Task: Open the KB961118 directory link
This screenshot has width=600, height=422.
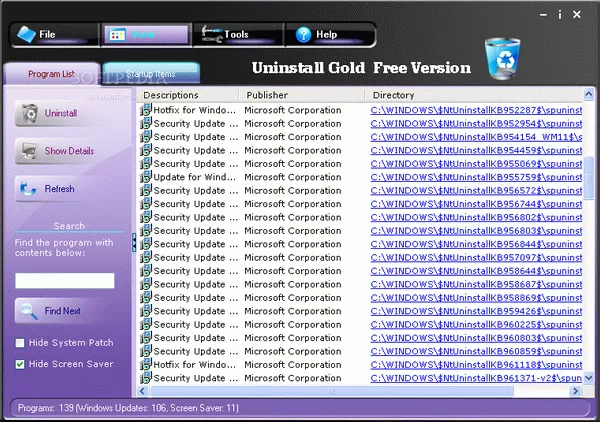Action: [x=476, y=365]
